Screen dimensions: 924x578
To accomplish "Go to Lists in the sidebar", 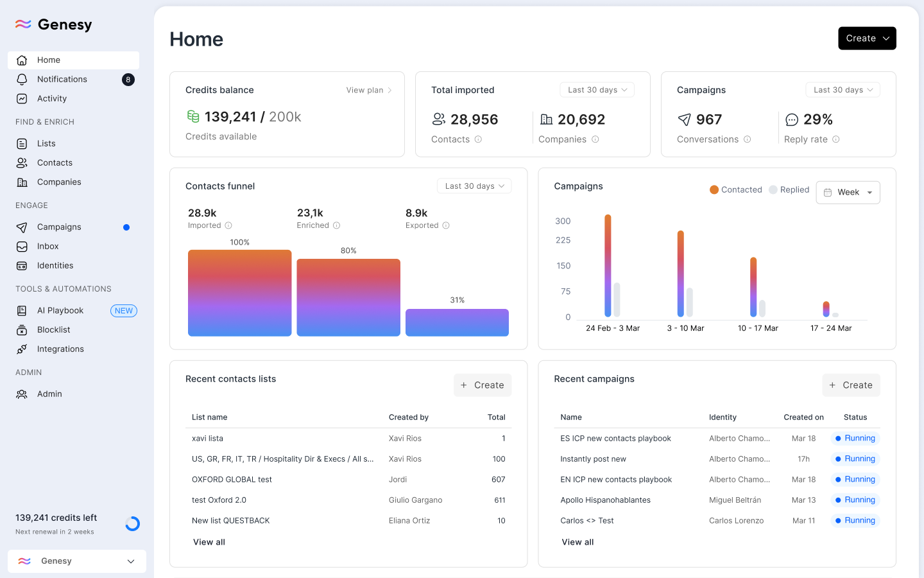I will click(46, 144).
